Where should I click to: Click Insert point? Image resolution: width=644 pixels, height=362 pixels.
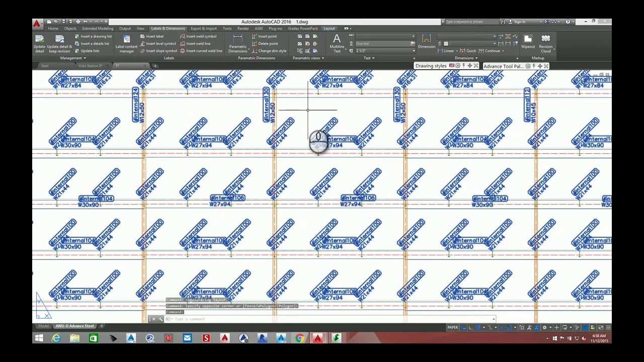264,36
